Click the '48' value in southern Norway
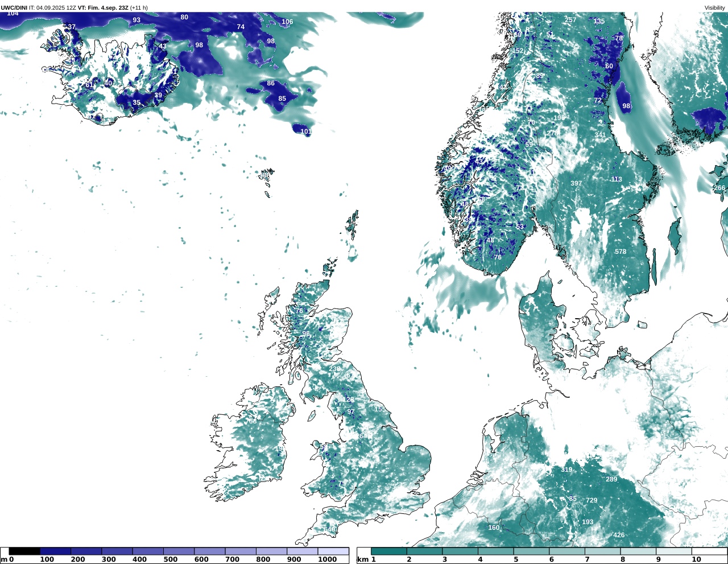The height and width of the screenshot is (564, 728). click(490, 240)
